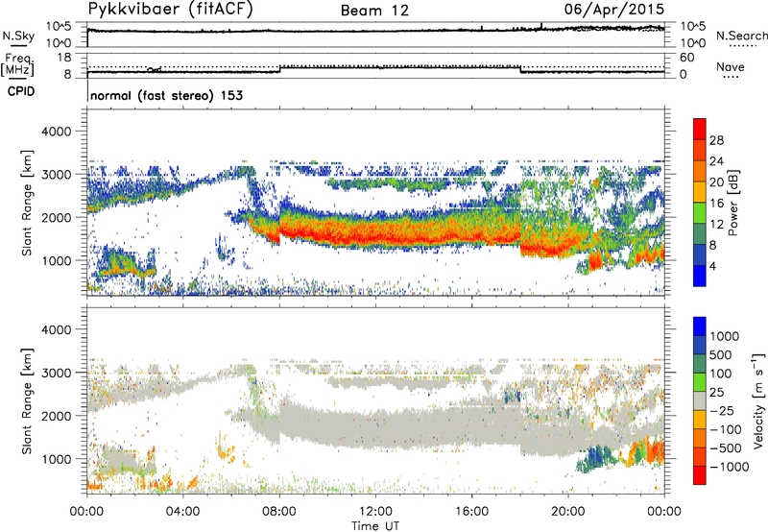Image resolution: width=768 pixels, height=532 pixels.
Task: Click the 'Pykkvibaer (fitACF)' radar title
Action: [x=171, y=10]
